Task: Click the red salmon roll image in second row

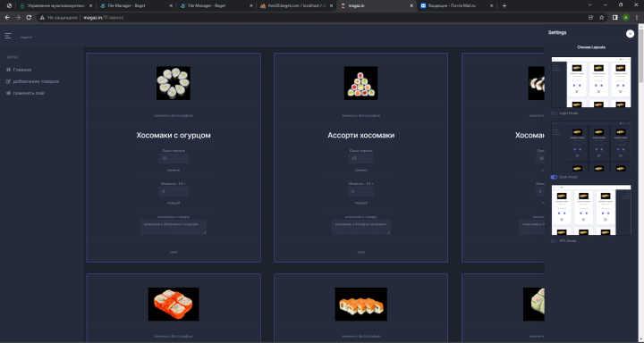Action: click(x=174, y=304)
